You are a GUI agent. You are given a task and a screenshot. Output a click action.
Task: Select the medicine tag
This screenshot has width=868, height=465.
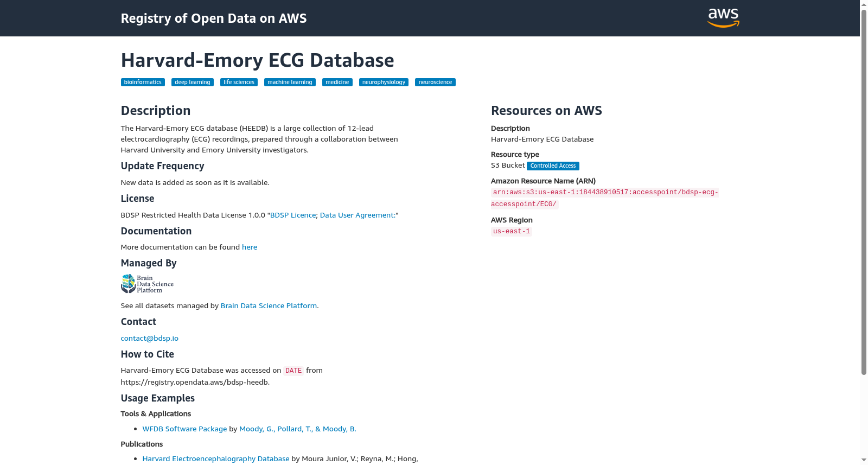(x=337, y=82)
